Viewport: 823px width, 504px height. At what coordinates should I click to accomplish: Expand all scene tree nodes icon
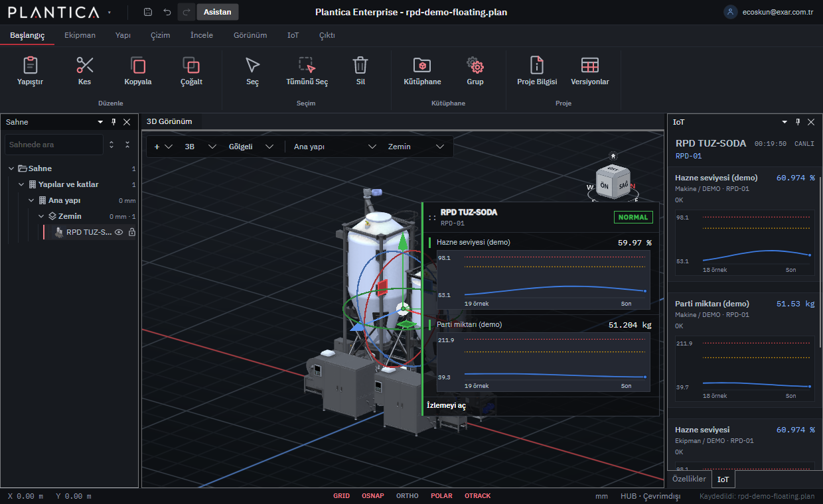pos(112,145)
